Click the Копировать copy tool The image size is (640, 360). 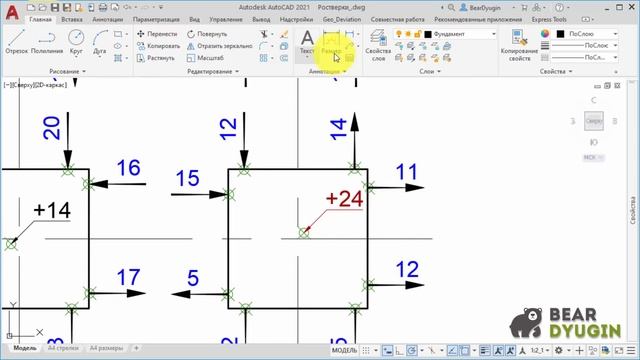[158, 46]
